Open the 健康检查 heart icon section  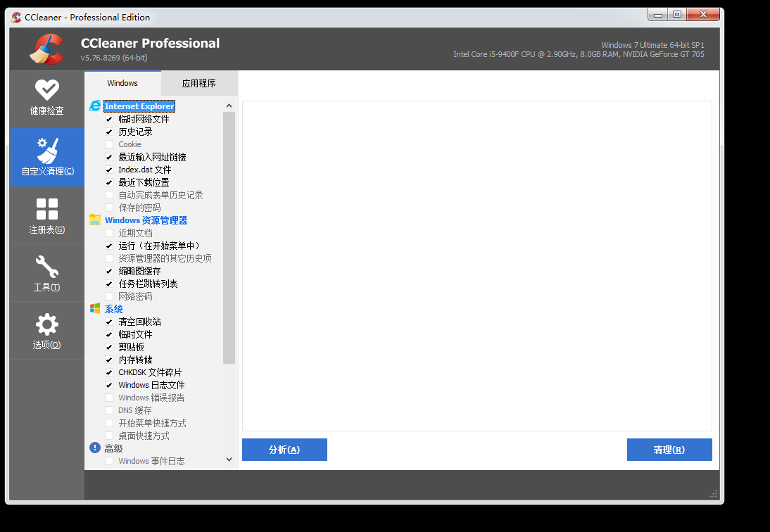pyautogui.click(x=46, y=90)
